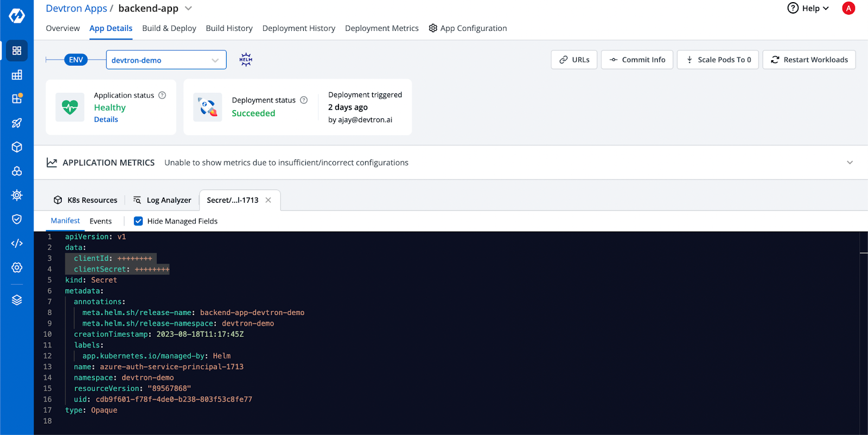Select the App Details tab
The width and height of the screenshot is (868, 435).
(111, 28)
